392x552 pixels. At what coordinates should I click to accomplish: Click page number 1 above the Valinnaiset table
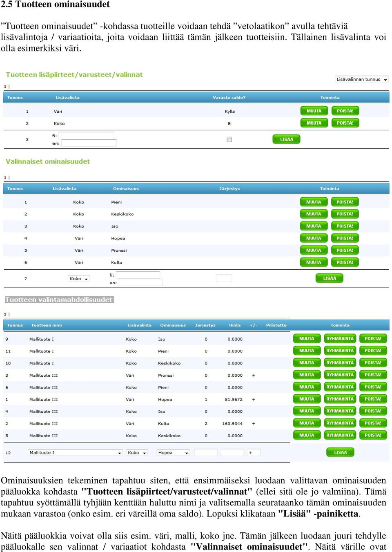5,178
